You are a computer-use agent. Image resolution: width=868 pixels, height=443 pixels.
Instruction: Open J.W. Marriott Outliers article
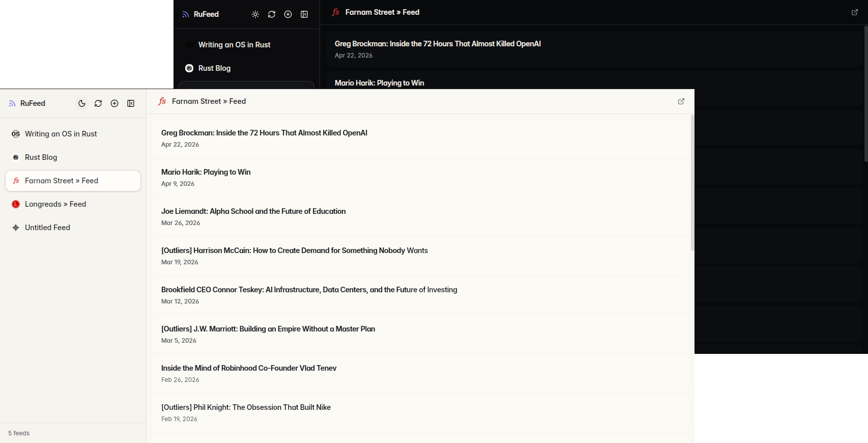click(x=420, y=335)
